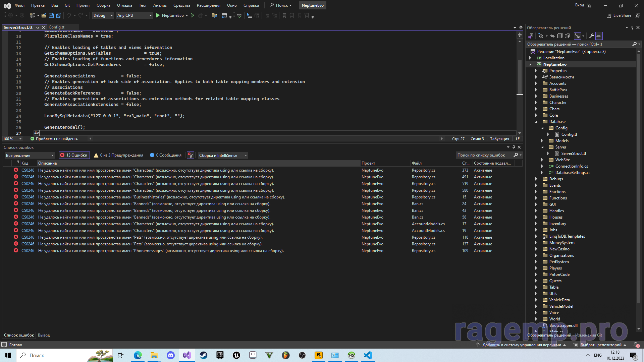The image size is (644, 362).
Task: Toggle the 0 Сообщения messages filter
Action: (x=166, y=155)
